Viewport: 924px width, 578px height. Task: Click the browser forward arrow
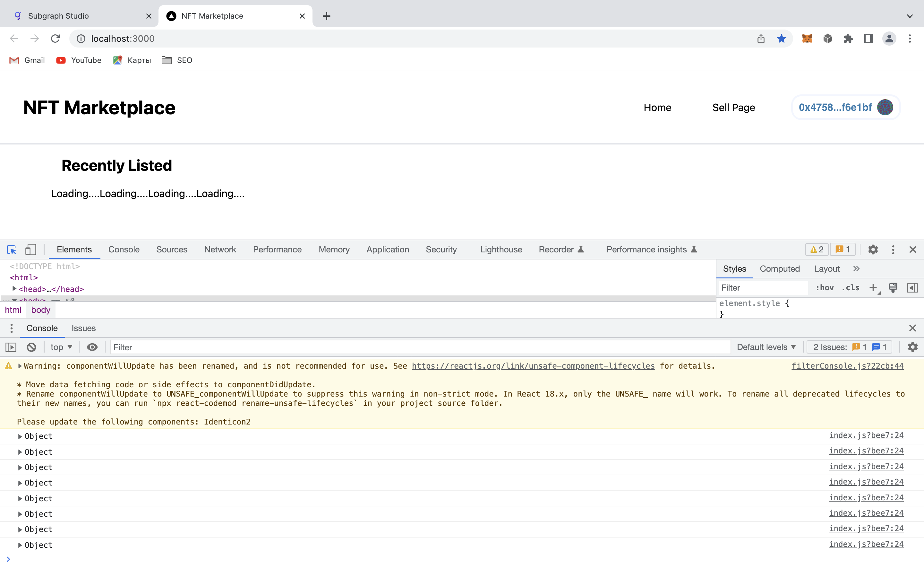[35, 39]
